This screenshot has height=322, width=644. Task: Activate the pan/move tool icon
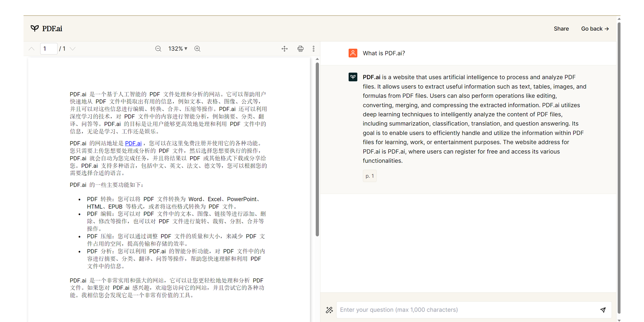tap(285, 49)
